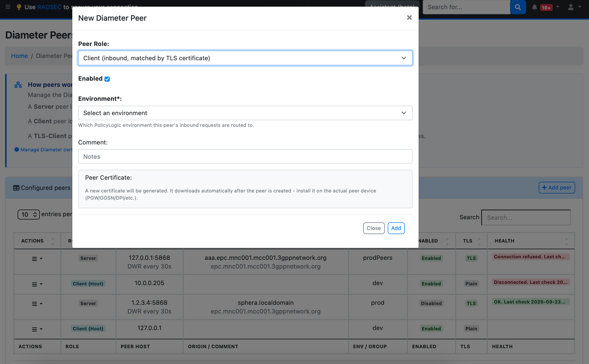This screenshot has width=589, height=364.
Task: Open actions menu for 127.0.0.1:5868 row
Action: [x=37, y=259]
